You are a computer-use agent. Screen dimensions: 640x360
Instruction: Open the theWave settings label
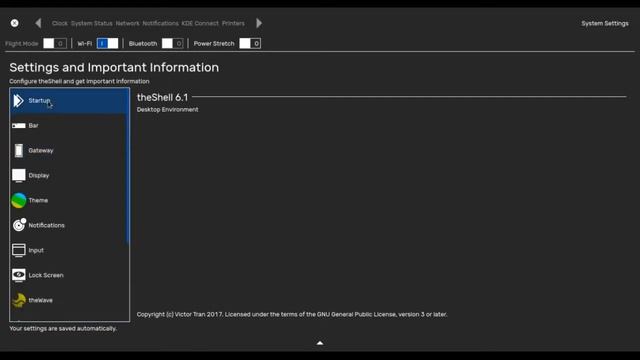pyautogui.click(x=40, y=300)
